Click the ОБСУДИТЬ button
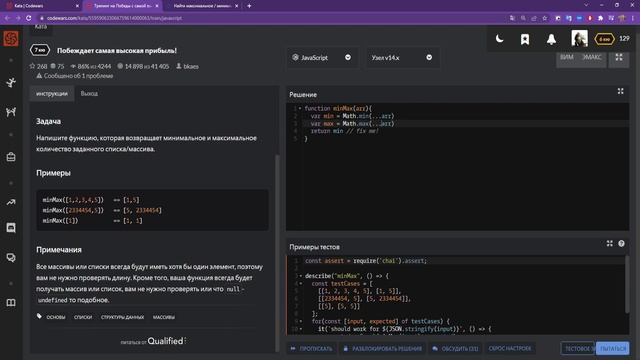640x360 pixels. [x=455, y=349]
